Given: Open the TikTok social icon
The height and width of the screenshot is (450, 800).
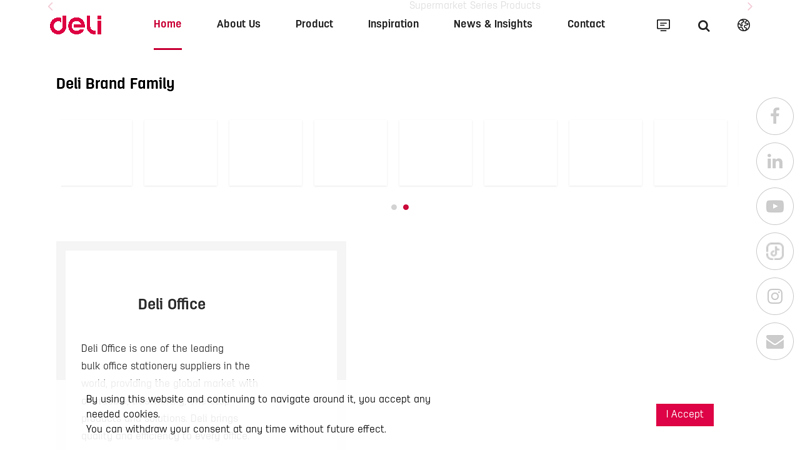Looking at the screenshot, I should [x=774, y=251].
